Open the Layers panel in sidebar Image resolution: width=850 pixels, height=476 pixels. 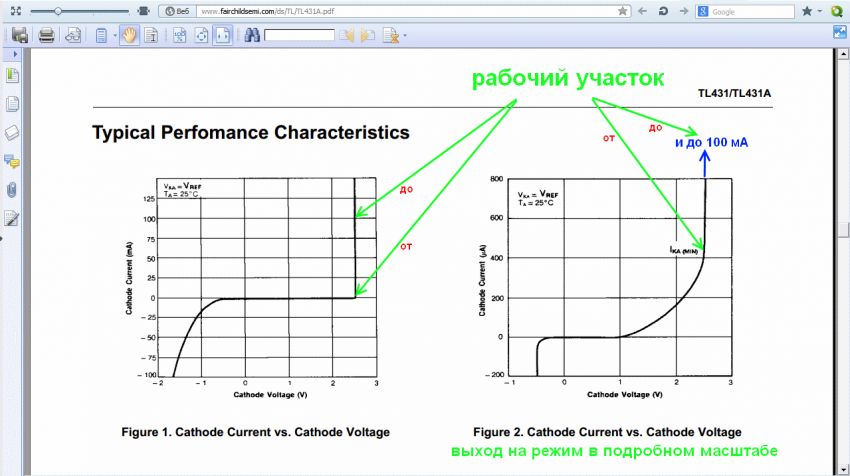point(12,132)
